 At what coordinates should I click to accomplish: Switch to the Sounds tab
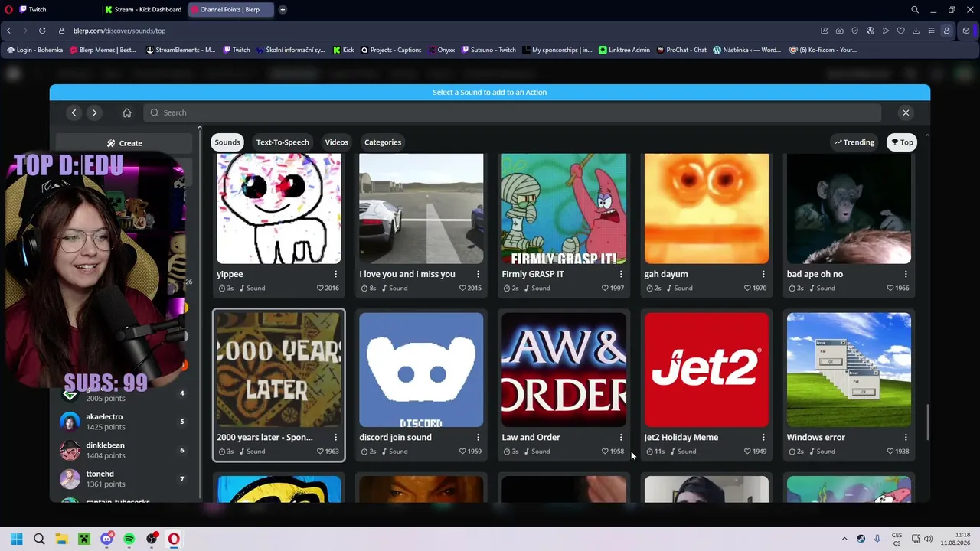coord(227,142)
